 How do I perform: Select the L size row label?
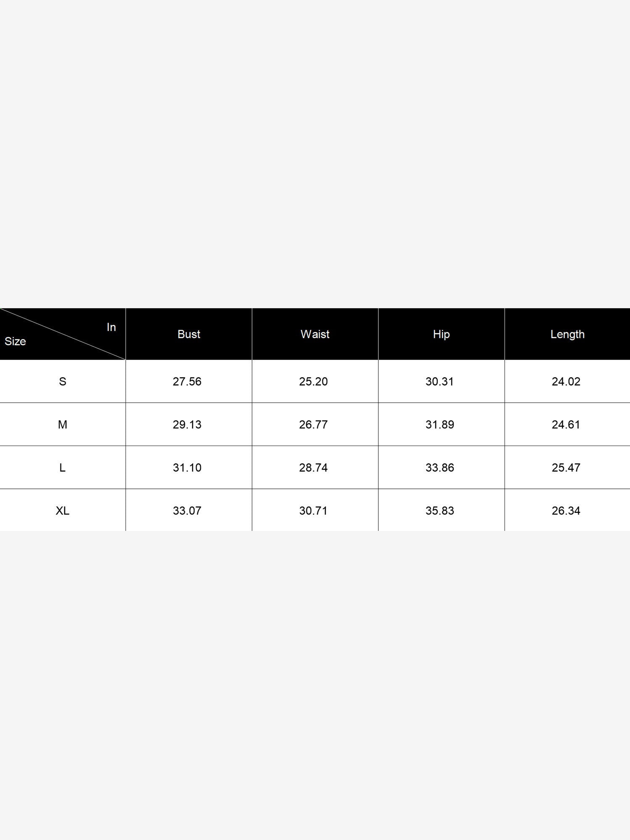tap(63, 467)
